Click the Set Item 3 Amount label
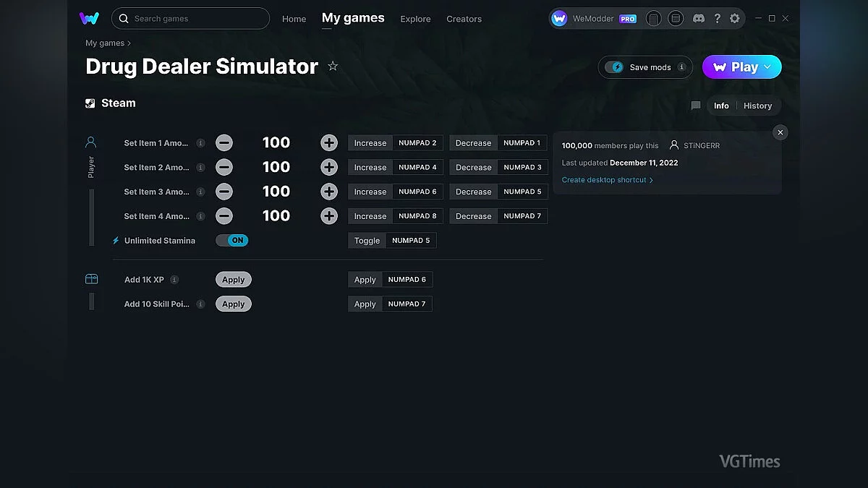Screen dimensions: 868x488 (156, 192)
